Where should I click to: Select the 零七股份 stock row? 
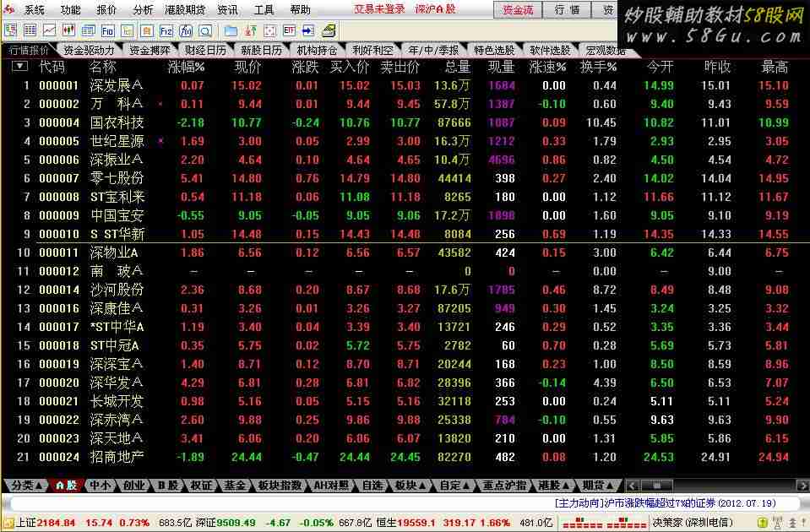[405, 178]
